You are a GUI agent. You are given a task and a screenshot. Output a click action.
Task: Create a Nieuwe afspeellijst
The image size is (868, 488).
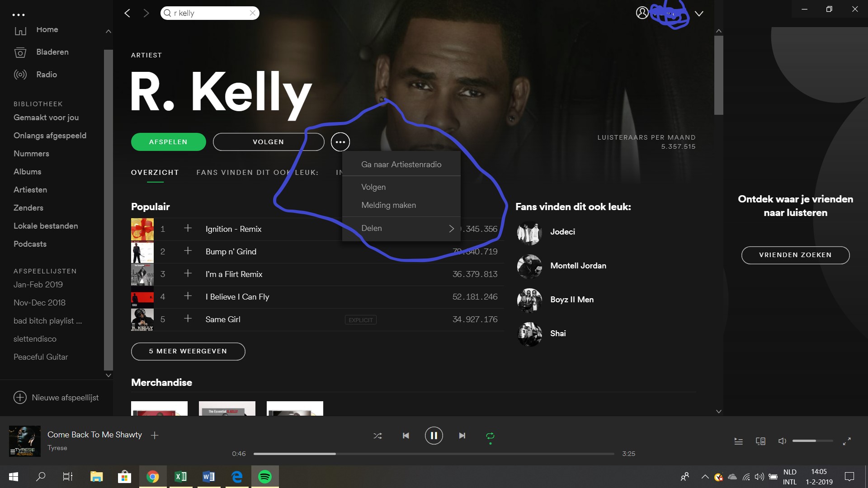(x=56, y=398)
